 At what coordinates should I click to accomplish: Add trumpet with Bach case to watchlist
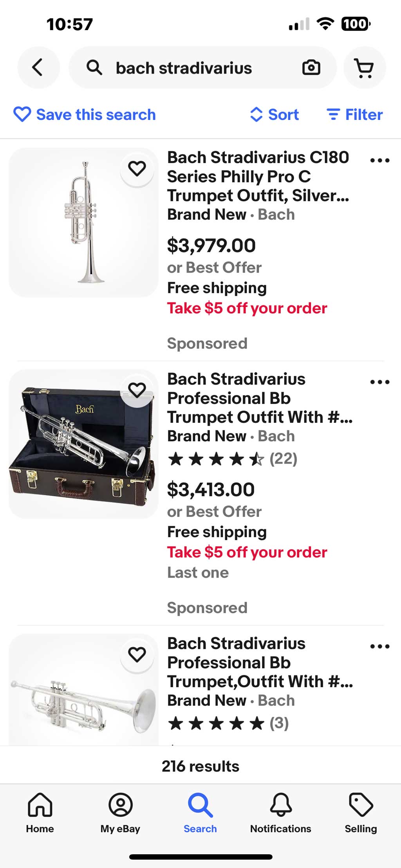click(137, 390)
